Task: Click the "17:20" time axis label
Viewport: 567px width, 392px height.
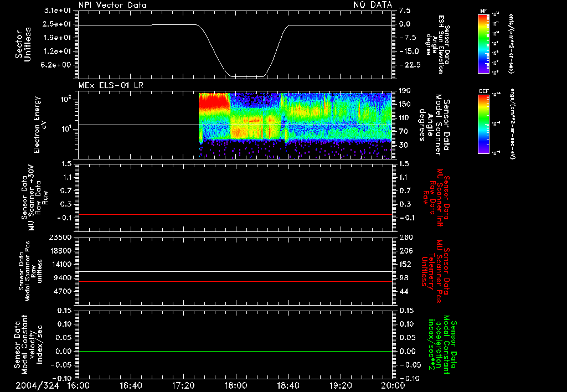Action: (x=183, y=385)
